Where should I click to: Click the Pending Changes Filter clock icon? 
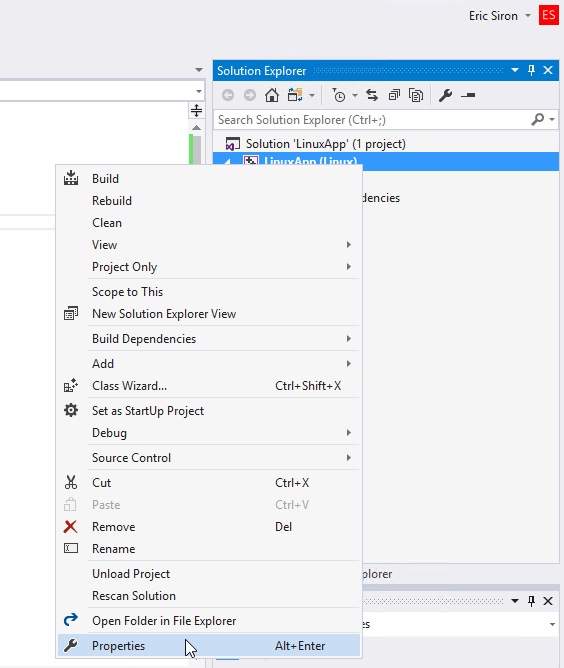(339, 95)
